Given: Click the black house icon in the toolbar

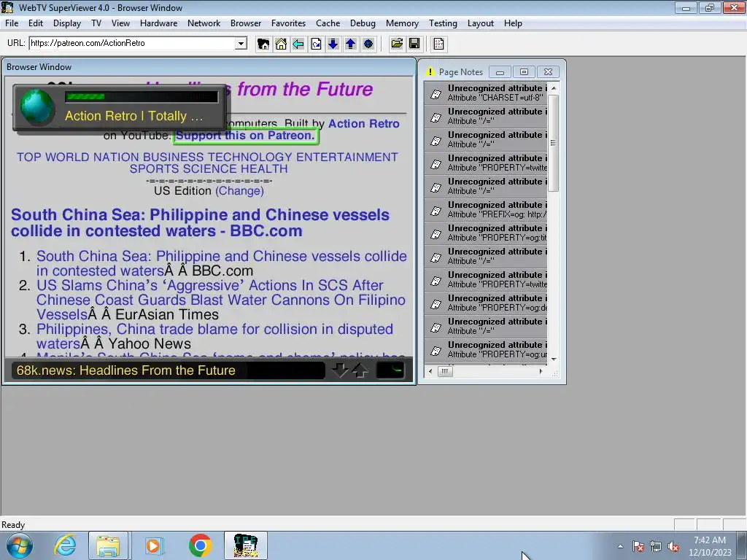Looking at the screenshot, I should [263, 44].
